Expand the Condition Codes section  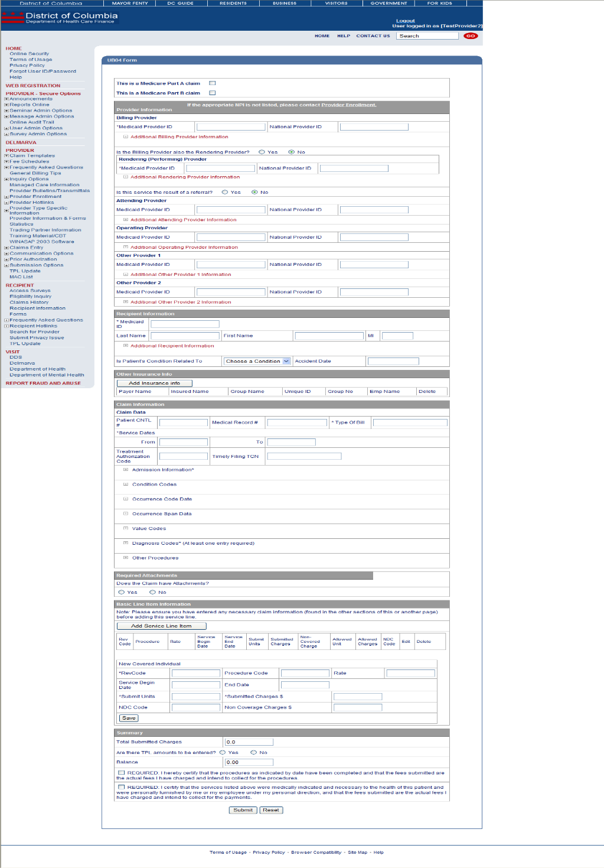click(126, 484)
